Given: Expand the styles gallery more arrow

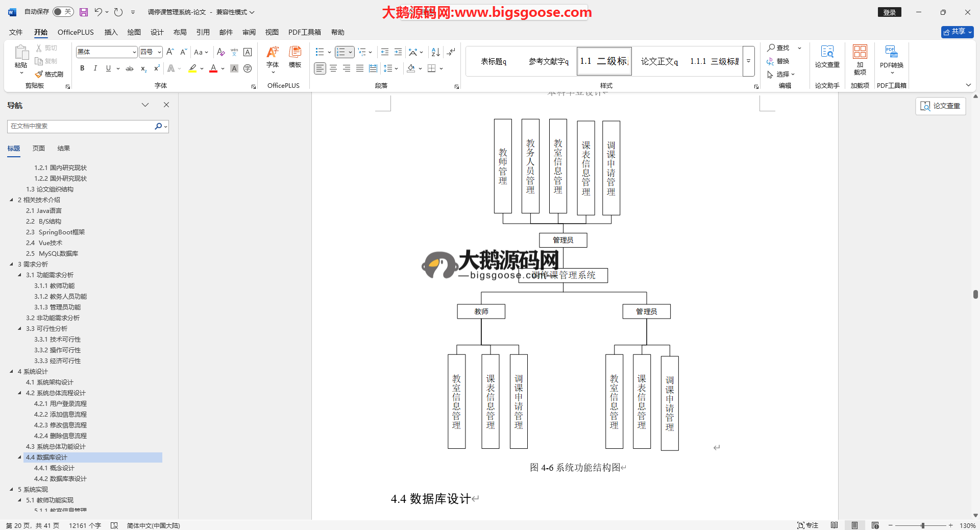Looking at the screenshot, I should tap(748, 61).
